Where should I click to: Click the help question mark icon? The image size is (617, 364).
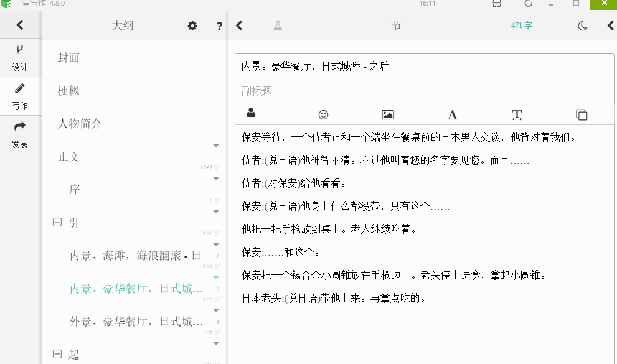click(219, 26)
